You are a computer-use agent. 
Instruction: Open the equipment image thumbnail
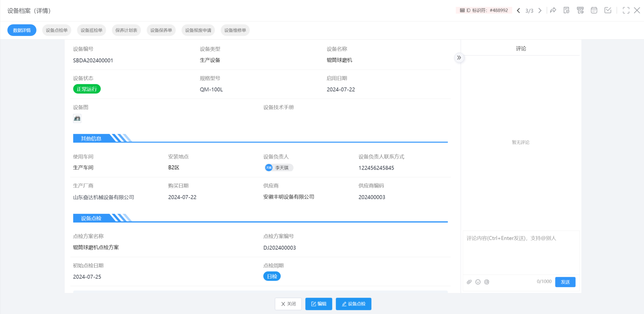(x=77, y=118)
